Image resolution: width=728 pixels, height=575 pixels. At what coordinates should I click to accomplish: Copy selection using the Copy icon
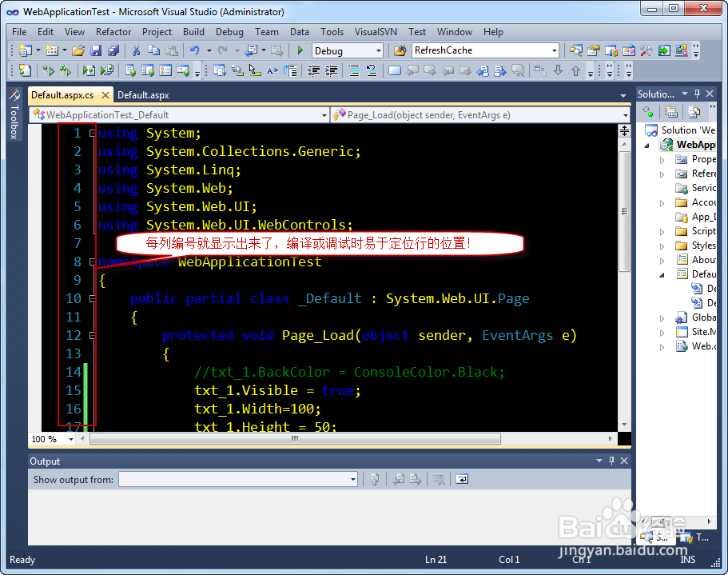(153, 50)
